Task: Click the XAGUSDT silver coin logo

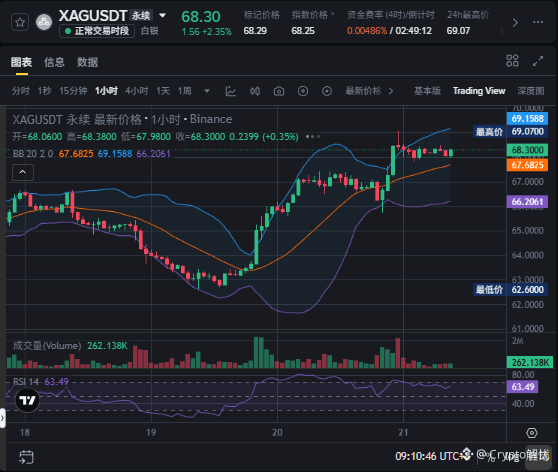Action: (x=44, y=22)
